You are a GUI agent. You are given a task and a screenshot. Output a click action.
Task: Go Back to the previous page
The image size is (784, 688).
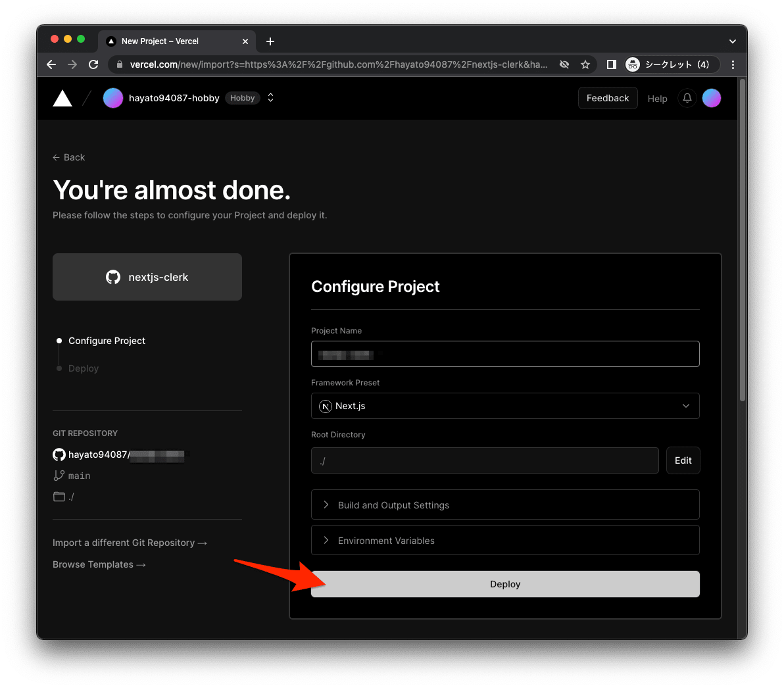click(68, 157)
